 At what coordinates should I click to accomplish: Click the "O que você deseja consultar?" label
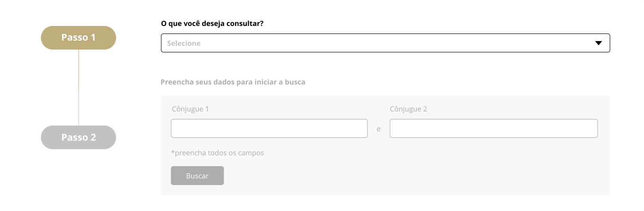(x=212, y=23)
